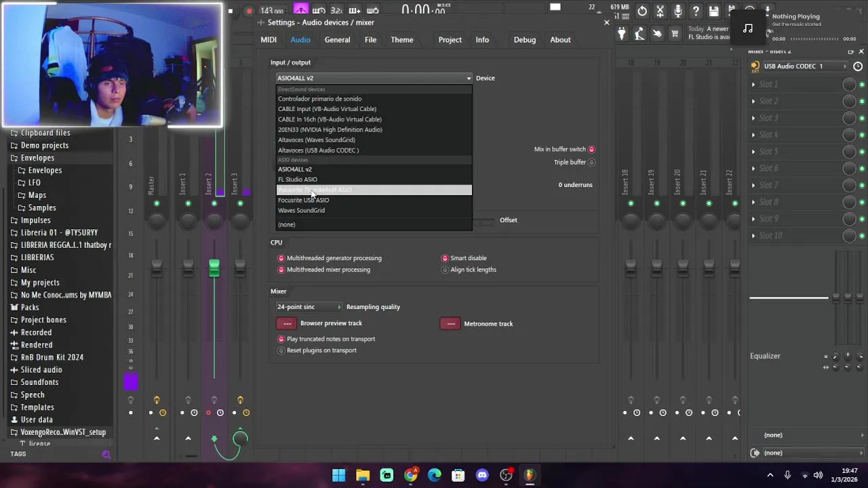
Task: Toggle Multithreaded mixer processing
Action: 281,270
